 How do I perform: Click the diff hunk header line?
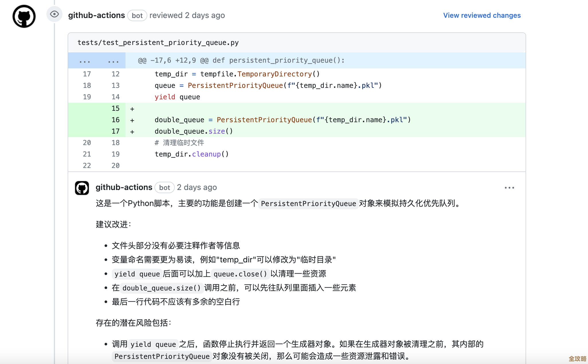point(241,60)
